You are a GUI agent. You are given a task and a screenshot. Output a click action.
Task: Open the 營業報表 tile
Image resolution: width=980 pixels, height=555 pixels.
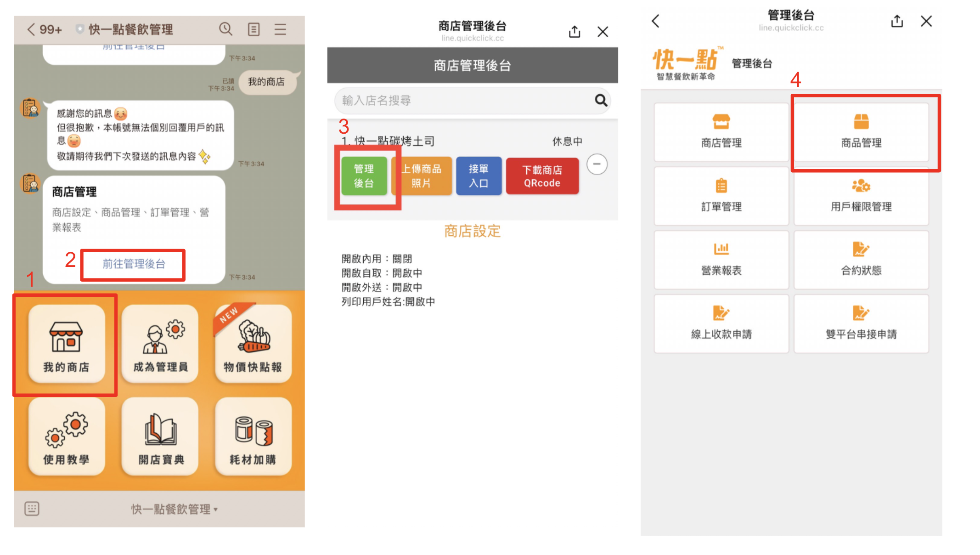point(721,260)
